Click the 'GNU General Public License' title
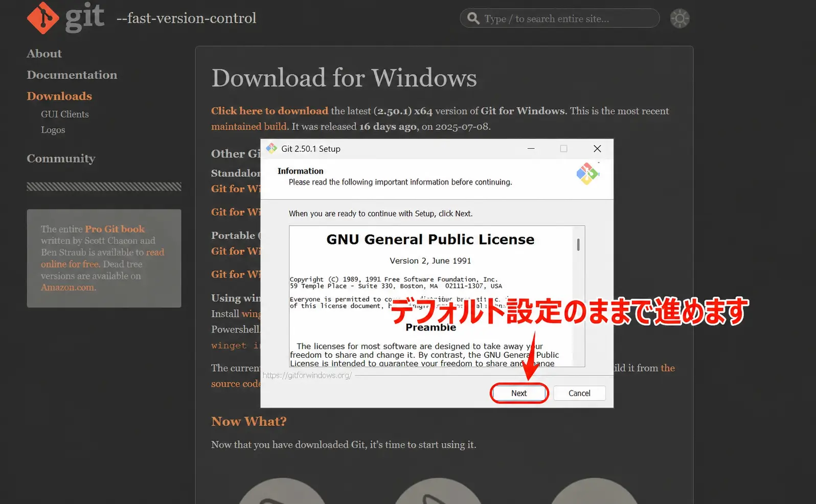 [x=430, y=239]
